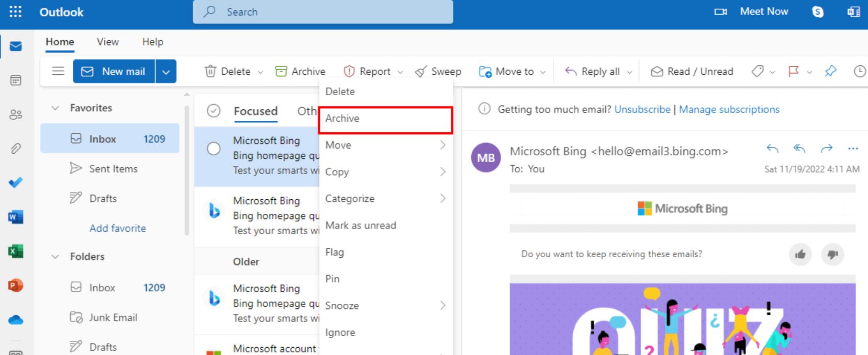This screenshot has width=868, height=355.
Task: Click the Flag icon in toolbar
Action: 794,71
